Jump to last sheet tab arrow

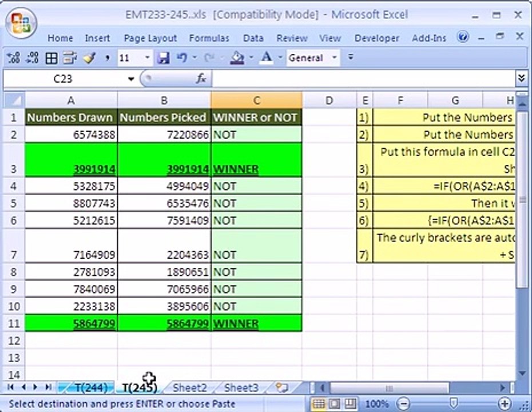[48, 387]
